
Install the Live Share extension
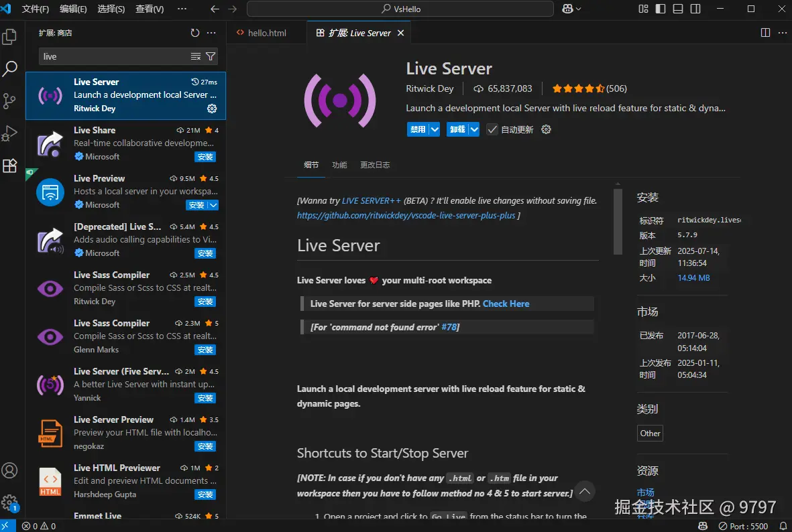pyautogui.click(x=205, y=157)
